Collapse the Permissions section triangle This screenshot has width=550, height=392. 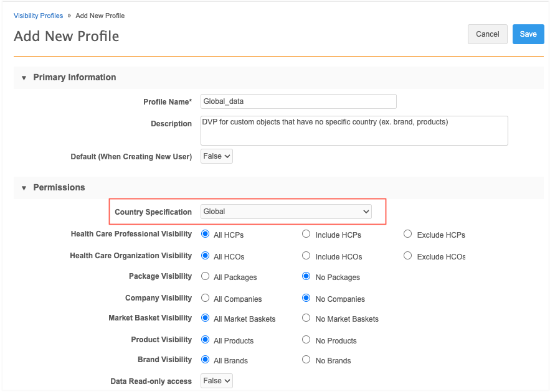(x=24, y=188)
